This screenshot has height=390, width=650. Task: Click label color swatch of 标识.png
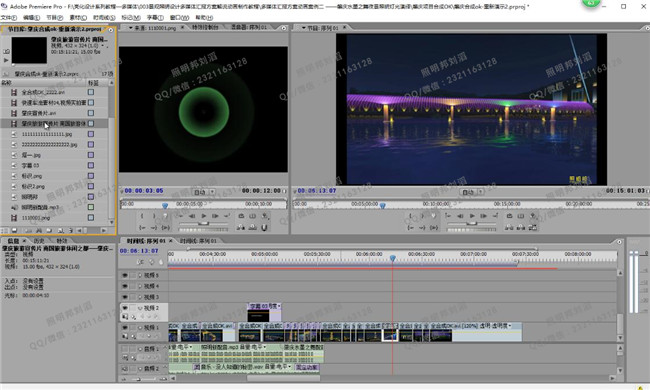coord(91,176)
